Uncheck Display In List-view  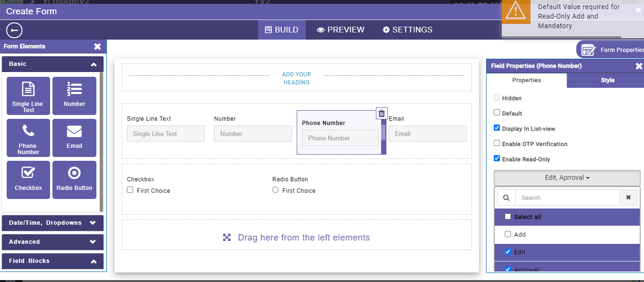point(497,128)
